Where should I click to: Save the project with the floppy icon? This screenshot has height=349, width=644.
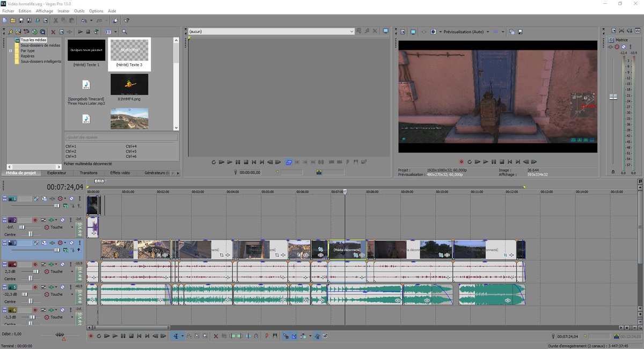(x=21, y=20)
